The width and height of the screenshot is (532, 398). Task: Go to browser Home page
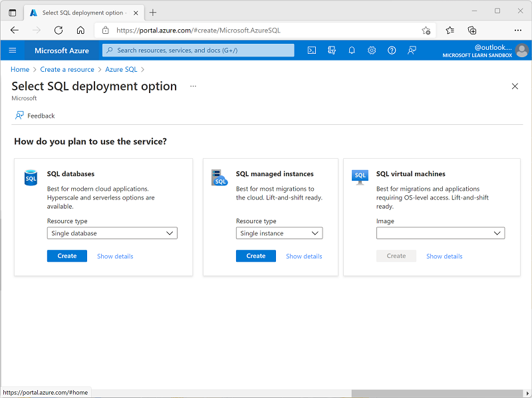(x=80, y=30)
